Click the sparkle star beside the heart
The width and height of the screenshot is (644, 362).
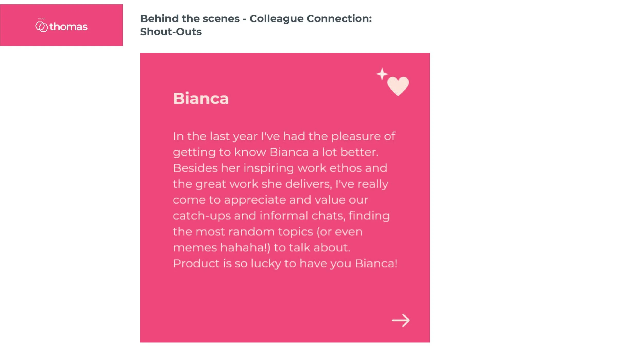382,74
